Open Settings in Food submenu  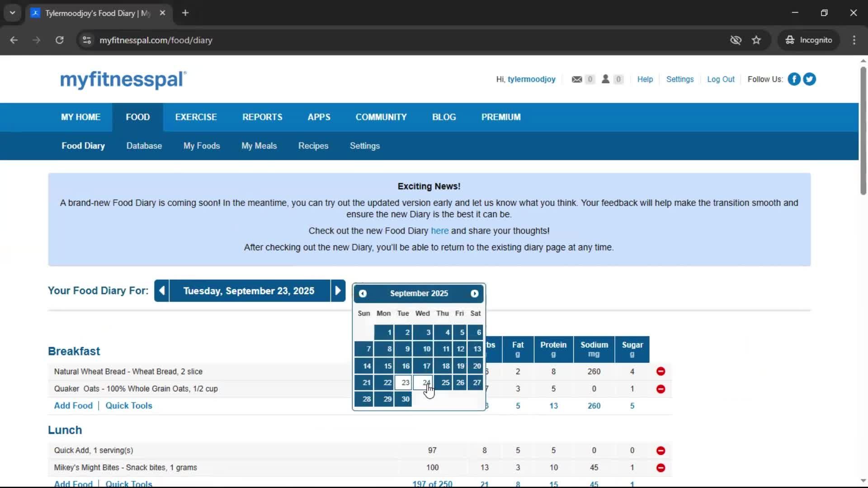[365, 146]
